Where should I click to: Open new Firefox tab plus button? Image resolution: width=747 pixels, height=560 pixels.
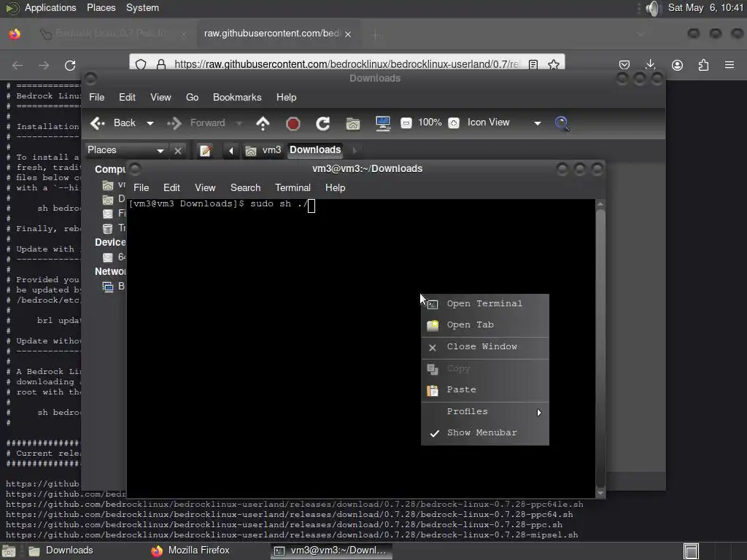point(375,34)
